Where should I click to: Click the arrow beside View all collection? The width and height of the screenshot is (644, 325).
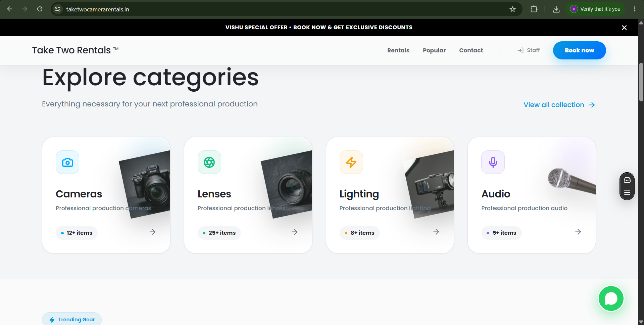[592, 105]
